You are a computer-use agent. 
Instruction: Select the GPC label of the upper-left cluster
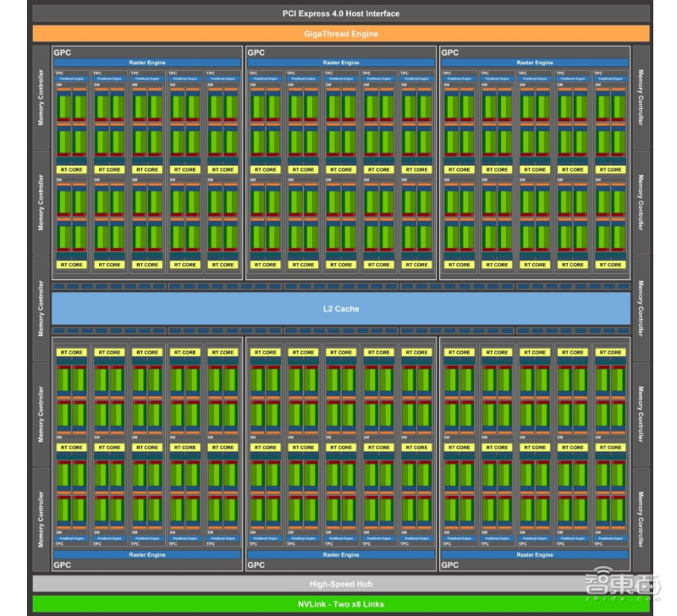click(x=62, y=52)
